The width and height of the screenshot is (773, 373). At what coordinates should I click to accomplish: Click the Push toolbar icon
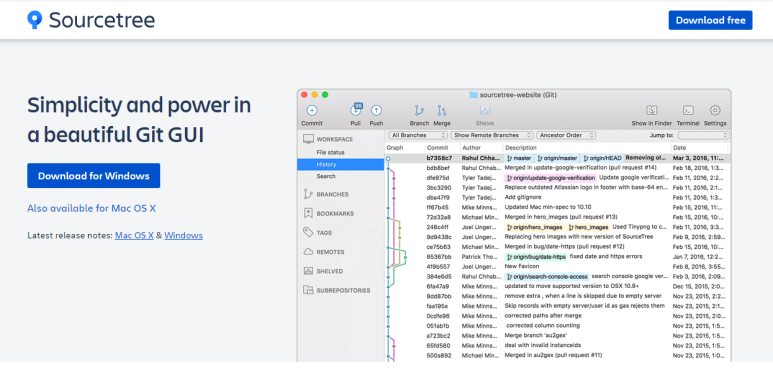pos(376,110)
